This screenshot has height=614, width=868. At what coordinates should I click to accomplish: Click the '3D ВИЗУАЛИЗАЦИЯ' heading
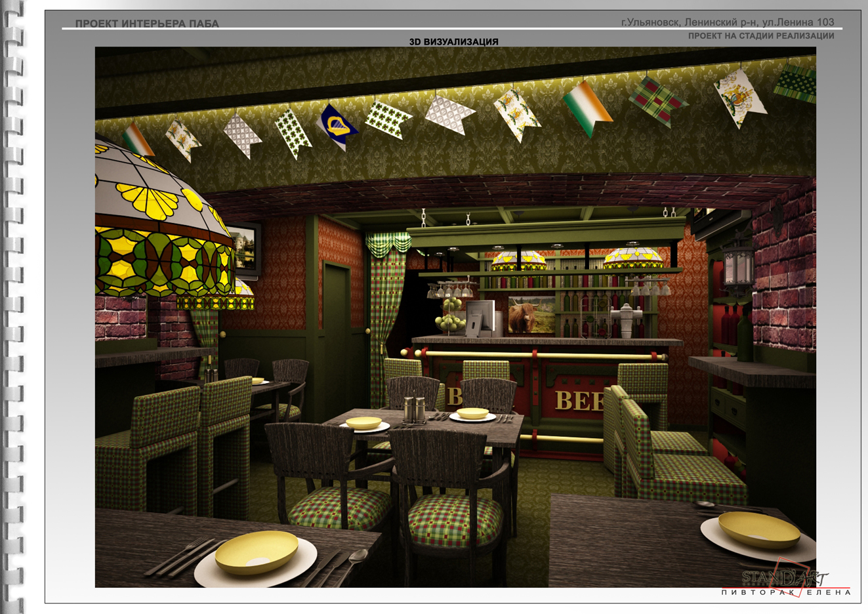coord(454,41)
